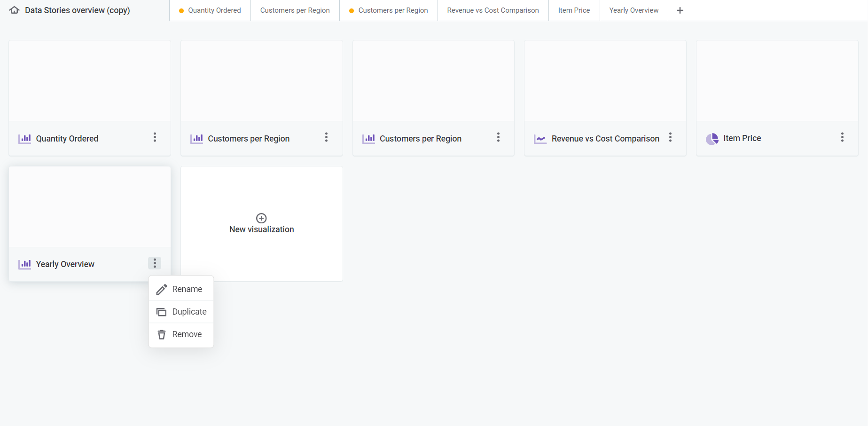Select the Item Price tab
The width and height of the screenshot is (868, 426).
tap(573, 10)
